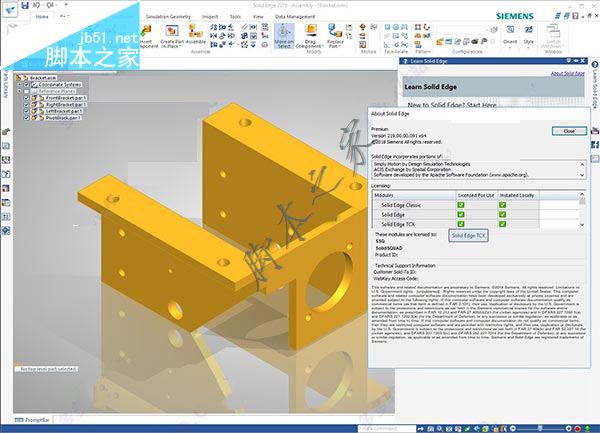The width and height of the screenshot is (600, 433).
Task: Activate the Move on Select tool
Action: click(x=284, y=36)
